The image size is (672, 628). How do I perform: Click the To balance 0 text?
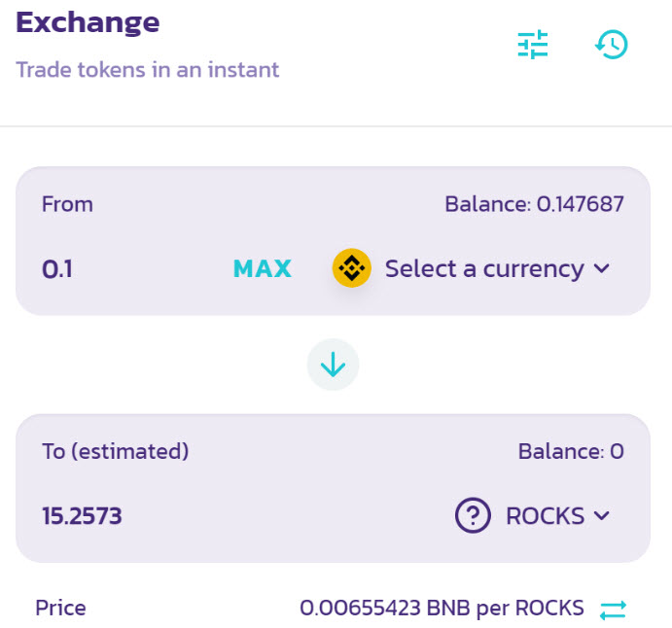[x=571, y=451]
